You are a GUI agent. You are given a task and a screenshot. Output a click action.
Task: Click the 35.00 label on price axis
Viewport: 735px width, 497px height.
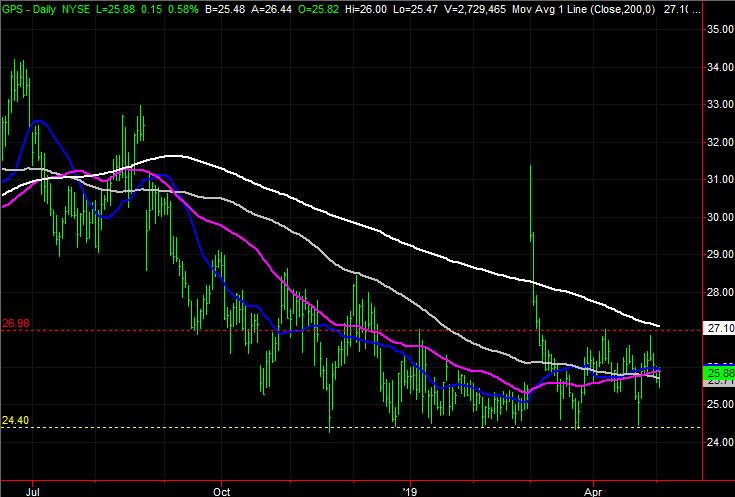point(715,30)
